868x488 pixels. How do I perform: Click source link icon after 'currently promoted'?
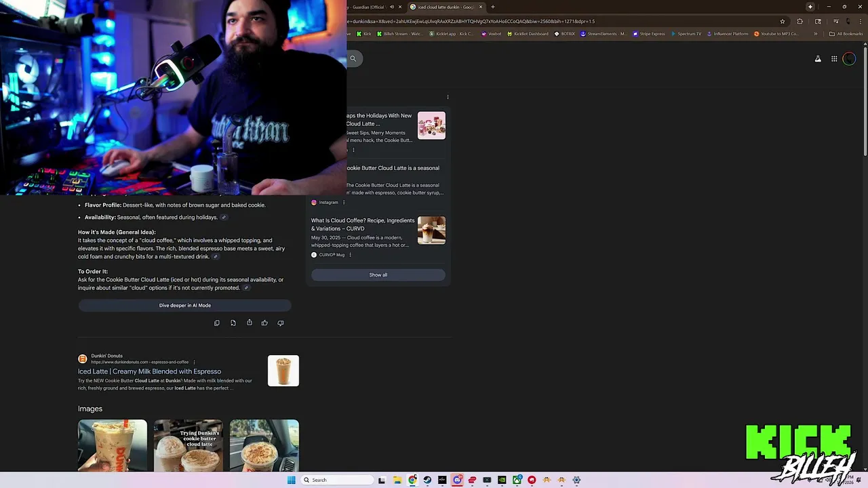(246, 288)
